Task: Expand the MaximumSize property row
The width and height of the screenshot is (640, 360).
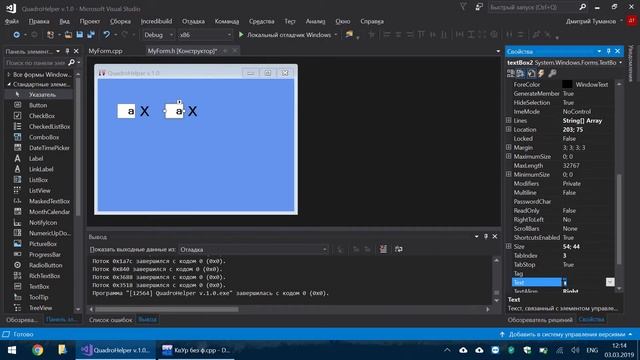Action: [509, 156]
